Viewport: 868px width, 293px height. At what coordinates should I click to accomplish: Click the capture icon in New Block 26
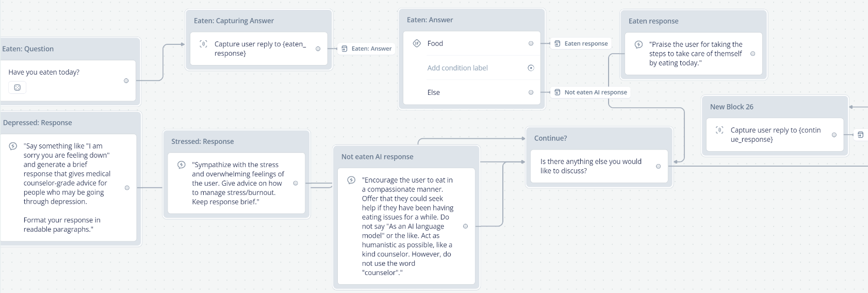719,130
